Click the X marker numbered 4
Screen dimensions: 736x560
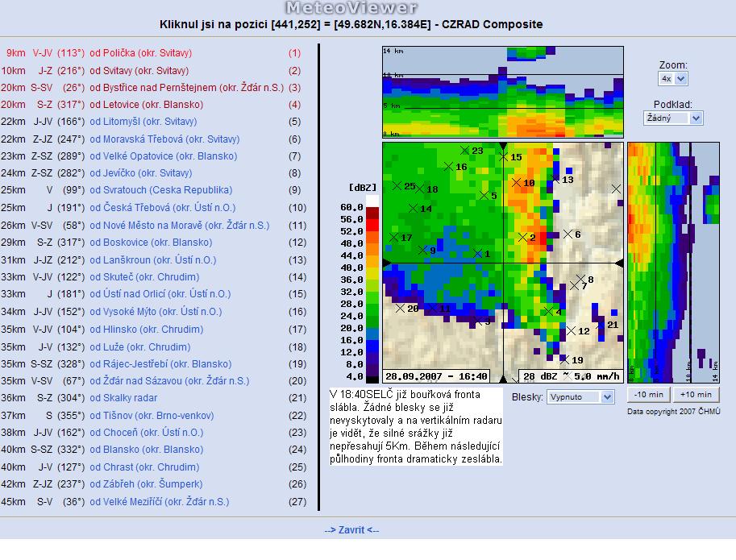point(549,311)
